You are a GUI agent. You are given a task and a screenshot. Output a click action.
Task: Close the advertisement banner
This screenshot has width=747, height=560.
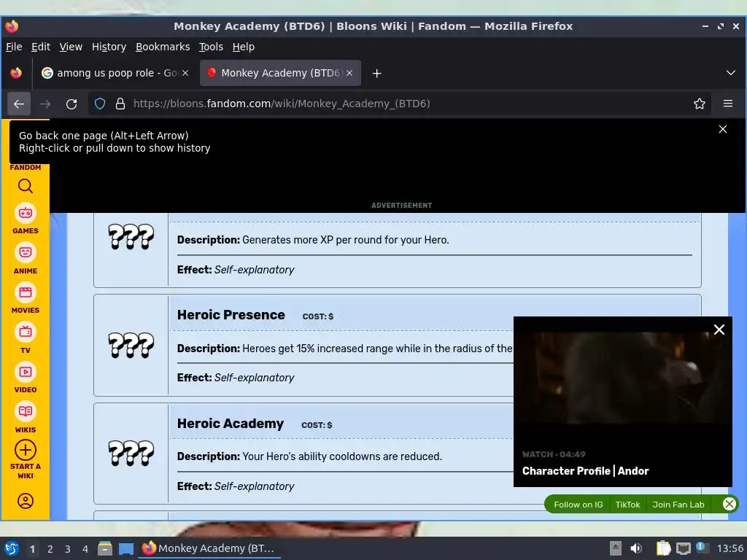723,129
